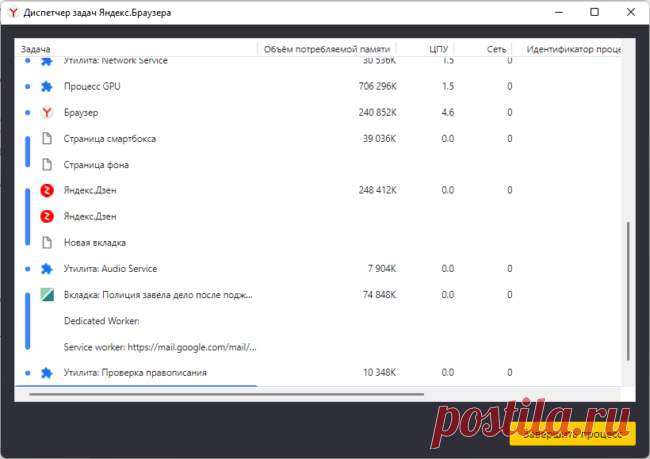Click the red Zen icon in the row above Новая вкладка
Screen dimensions: 650x459
[x=47, y=216]
